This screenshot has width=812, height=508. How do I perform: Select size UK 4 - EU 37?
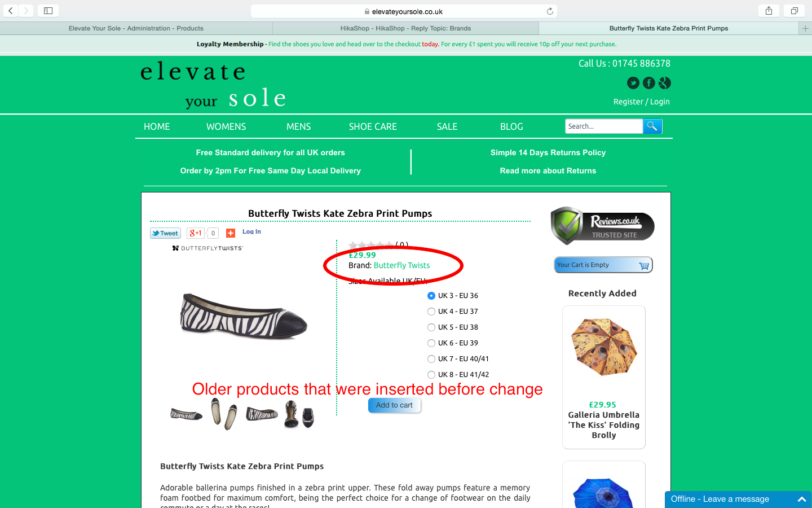[431, 312]
